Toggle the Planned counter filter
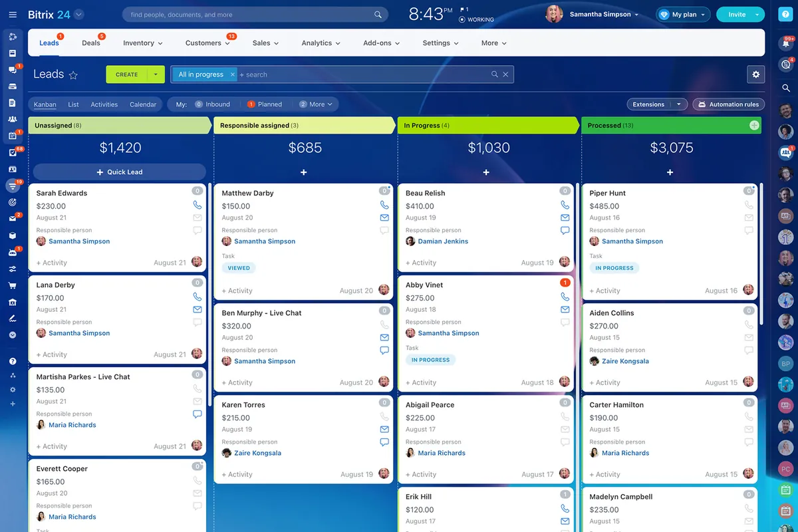This screenshot has width=798, height=532. coord(265,104)
